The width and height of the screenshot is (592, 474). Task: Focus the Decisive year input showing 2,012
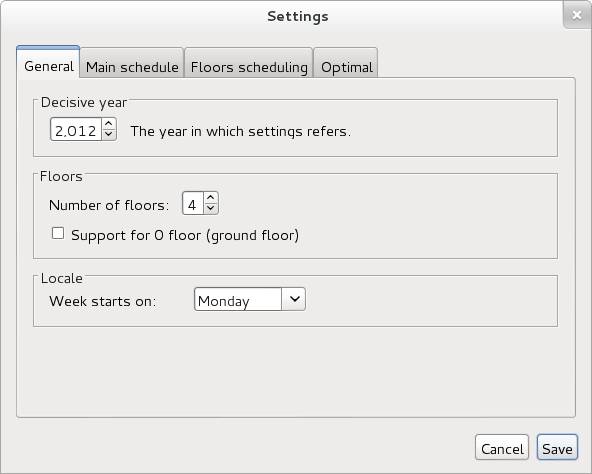pyautogui.click(x=76, y=129)
